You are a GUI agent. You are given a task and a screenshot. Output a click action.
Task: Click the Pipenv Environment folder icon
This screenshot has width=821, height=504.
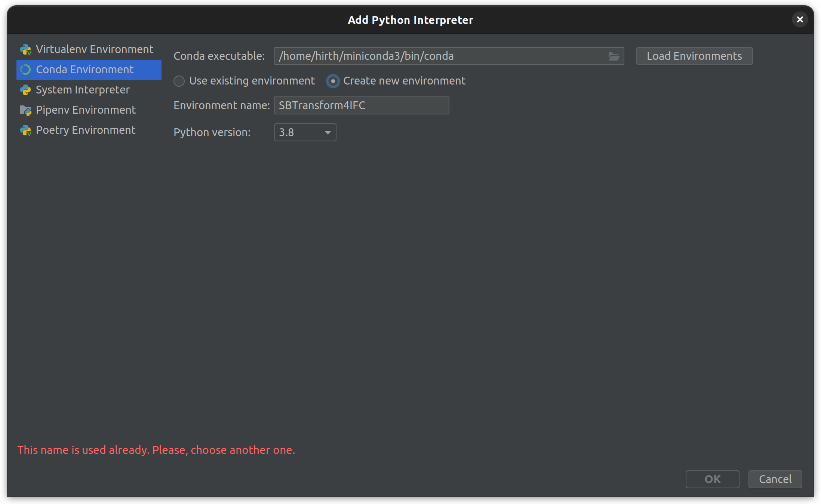pos(25,110)
